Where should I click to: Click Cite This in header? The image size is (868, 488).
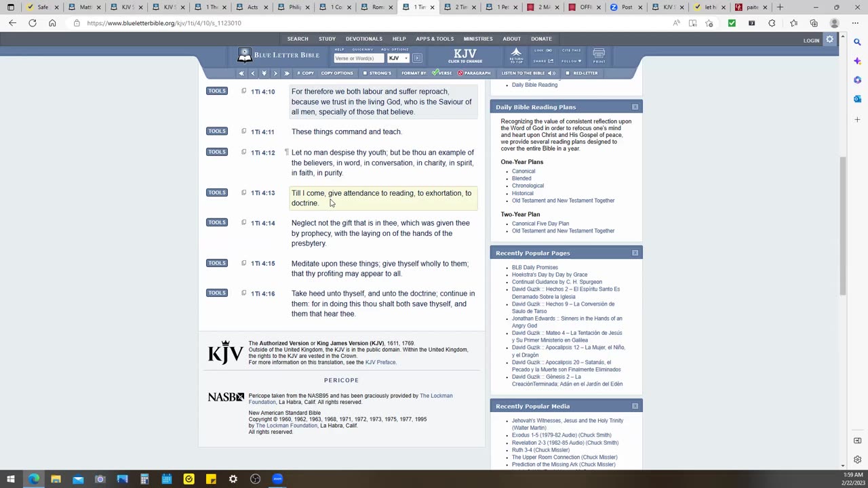(x=571, y=50)
